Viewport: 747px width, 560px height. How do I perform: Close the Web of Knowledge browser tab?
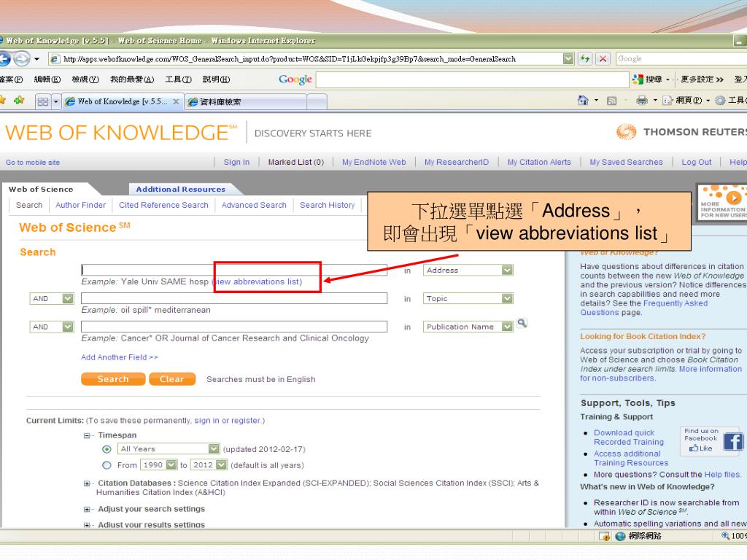click(176, 101)
